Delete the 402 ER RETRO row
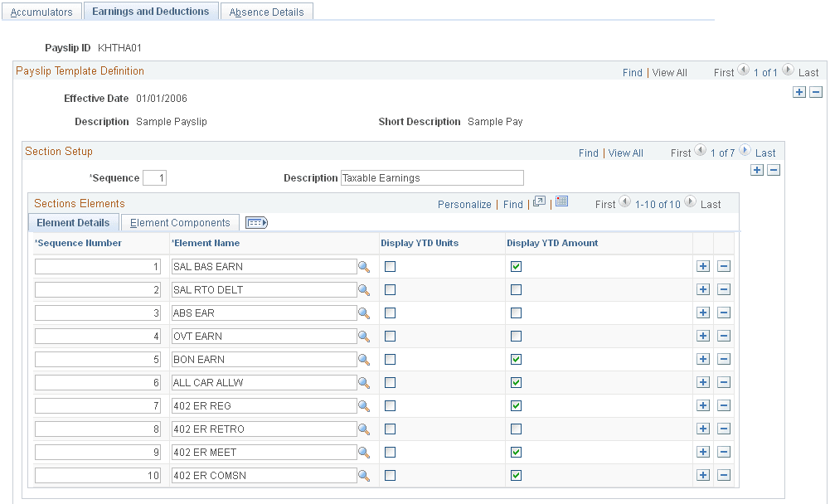This screenshot has width=830, height=504. point(722,429)
